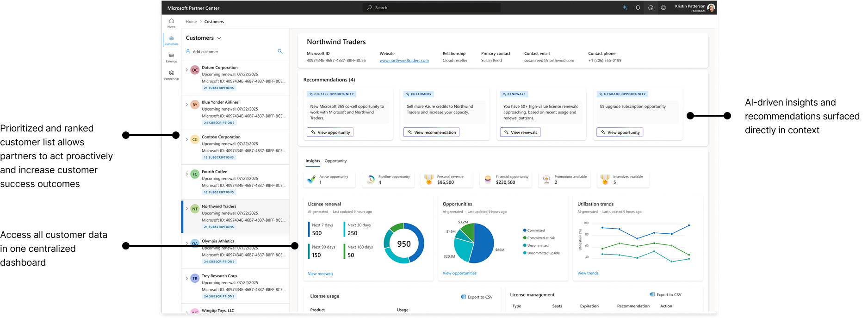Click the Next 90 days value 150

click(x=316, y=255)
